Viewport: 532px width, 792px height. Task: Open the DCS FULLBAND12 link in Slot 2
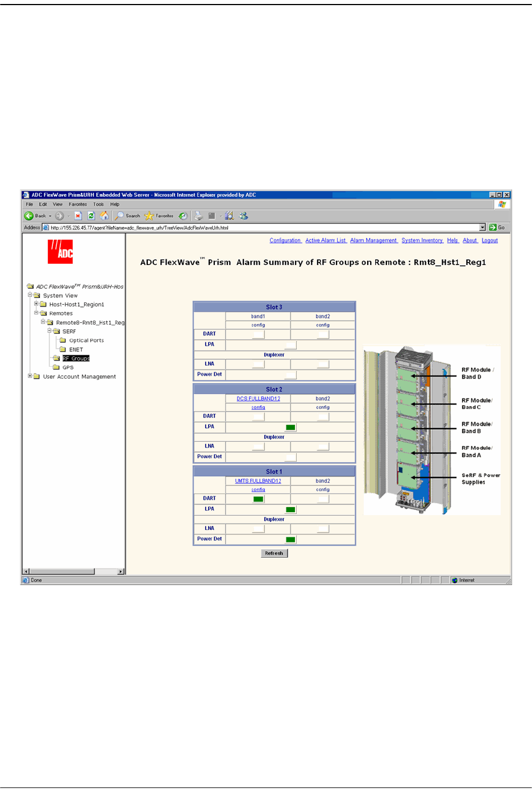259,399
